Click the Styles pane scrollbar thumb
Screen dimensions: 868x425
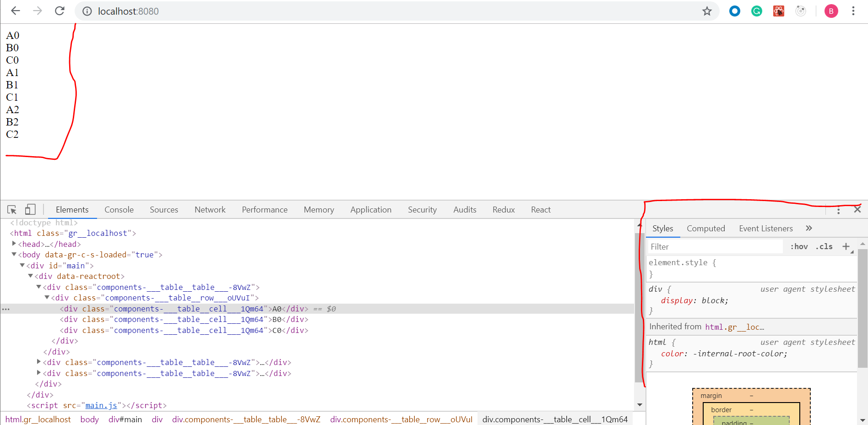click(863, 308)
